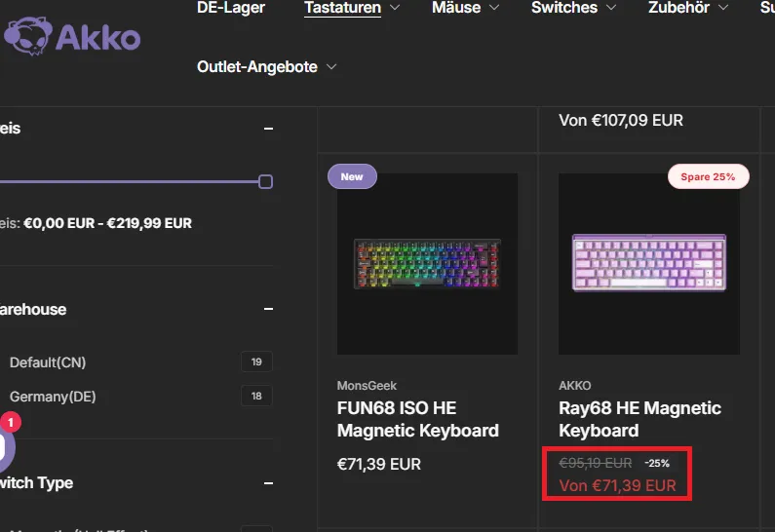This screenshot has width=775, height=532.
Task: Open the Outlet-Angebote menu
Action: pyautogui.click(x=266, y=66)
